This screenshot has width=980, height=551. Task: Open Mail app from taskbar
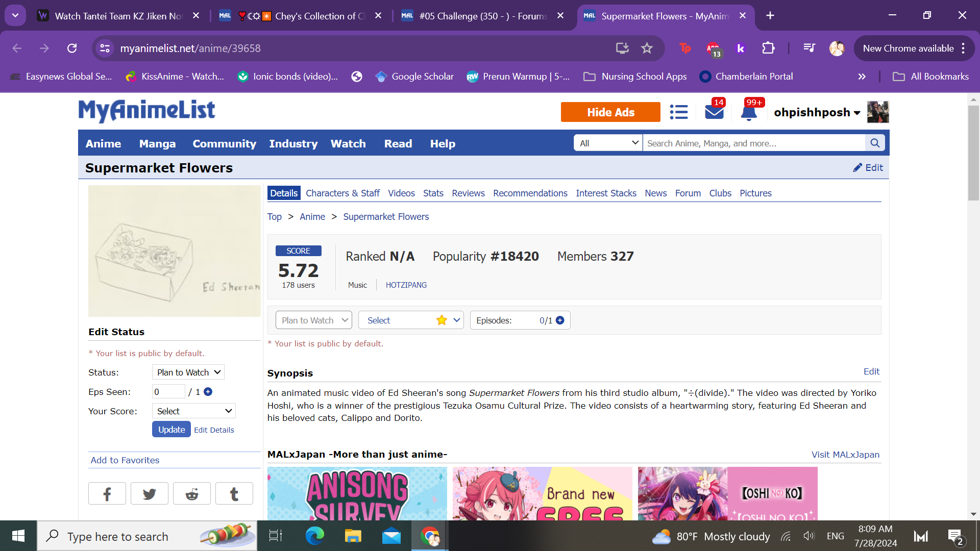pos(391,536)
